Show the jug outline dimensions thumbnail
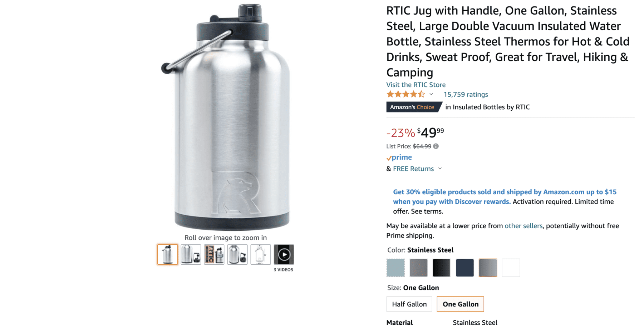The width and height of the screenshot is (644, 330). [x=261, y=254]
